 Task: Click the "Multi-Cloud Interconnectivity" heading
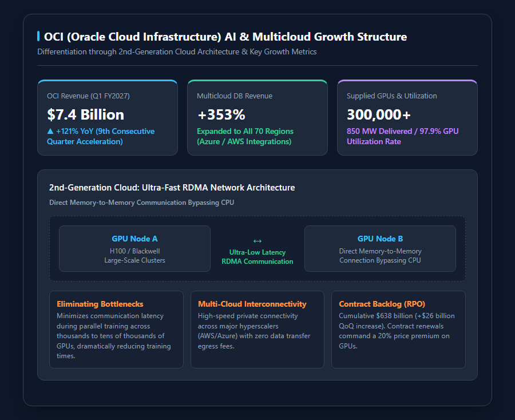pos(252,304)
